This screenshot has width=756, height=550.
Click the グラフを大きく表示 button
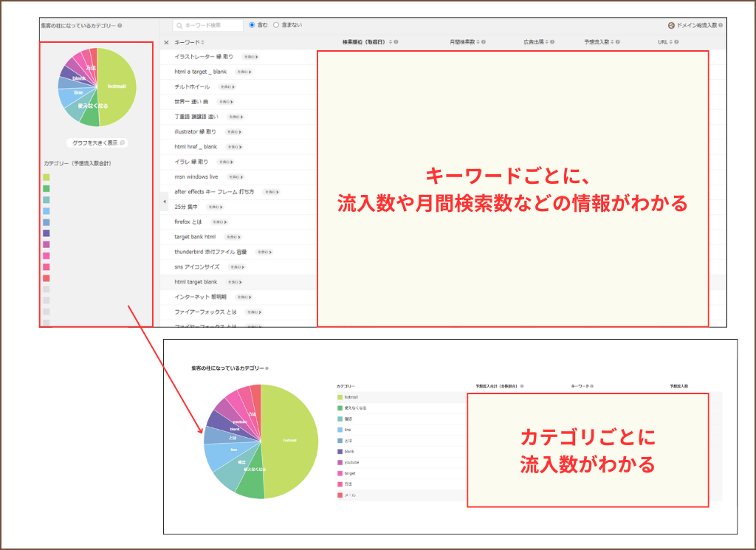(97, 143)
